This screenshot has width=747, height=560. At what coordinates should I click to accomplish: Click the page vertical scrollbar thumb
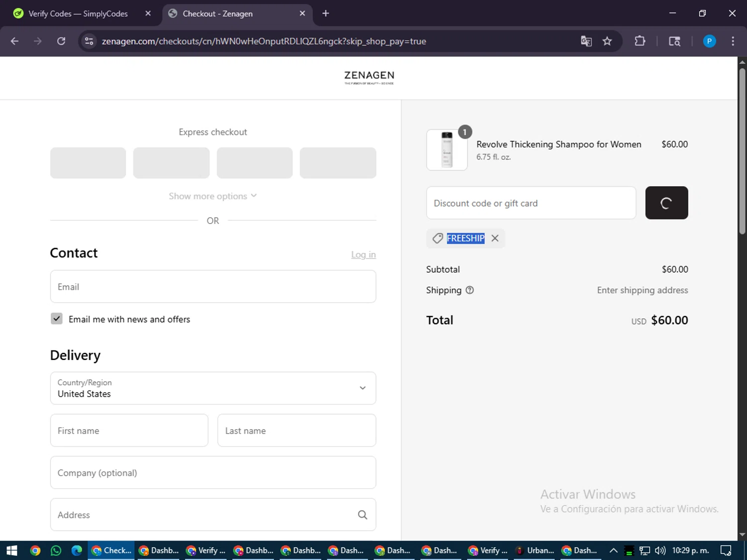(742, 150)
